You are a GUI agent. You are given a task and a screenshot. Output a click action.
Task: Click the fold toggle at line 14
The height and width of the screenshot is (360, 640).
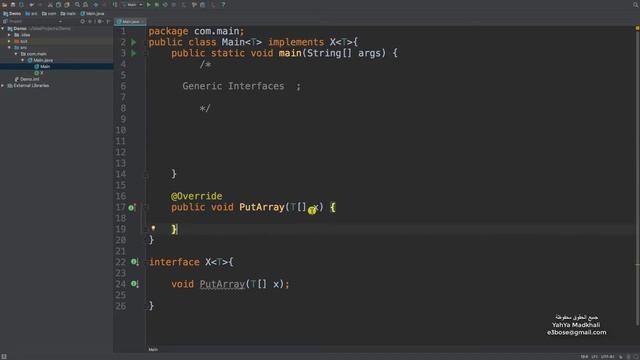coord(146,175)
